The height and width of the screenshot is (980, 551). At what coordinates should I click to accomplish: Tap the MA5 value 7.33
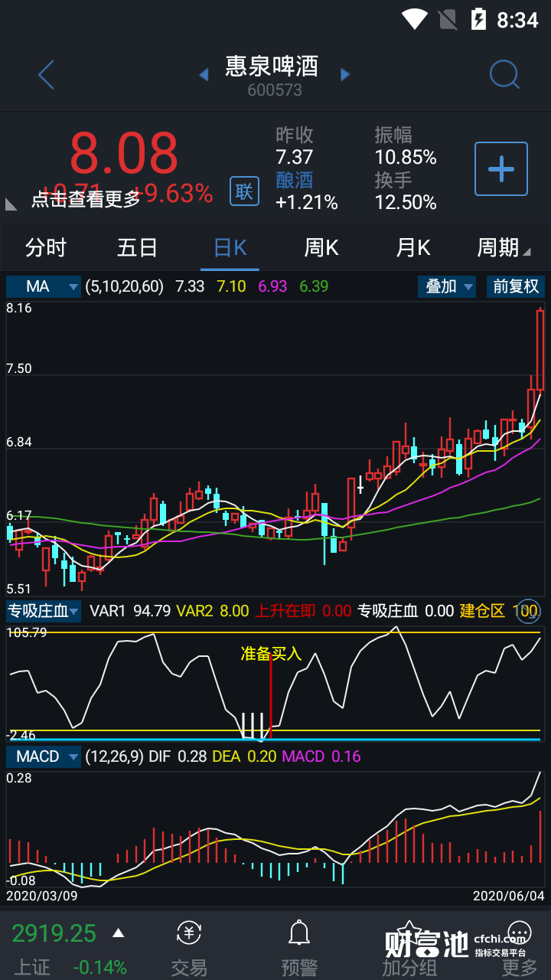(190, 286)
